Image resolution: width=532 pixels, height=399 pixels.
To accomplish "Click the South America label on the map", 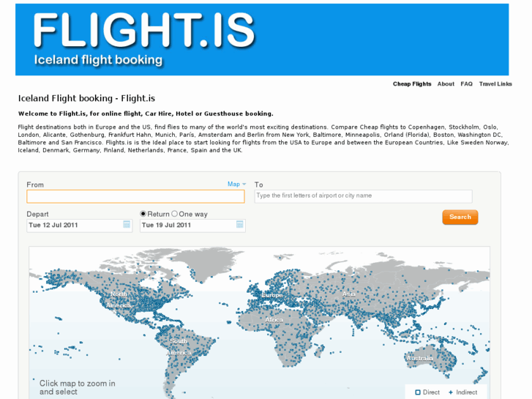I will 179,347.
